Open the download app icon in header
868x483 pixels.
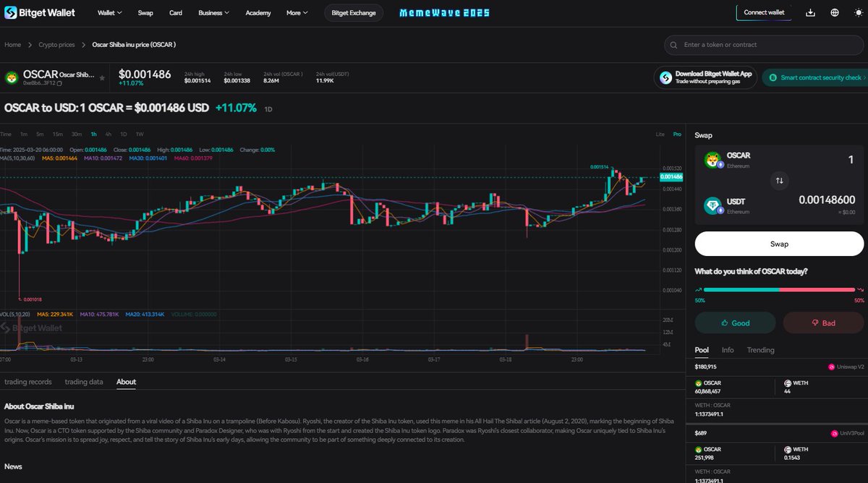coord(810,12)
